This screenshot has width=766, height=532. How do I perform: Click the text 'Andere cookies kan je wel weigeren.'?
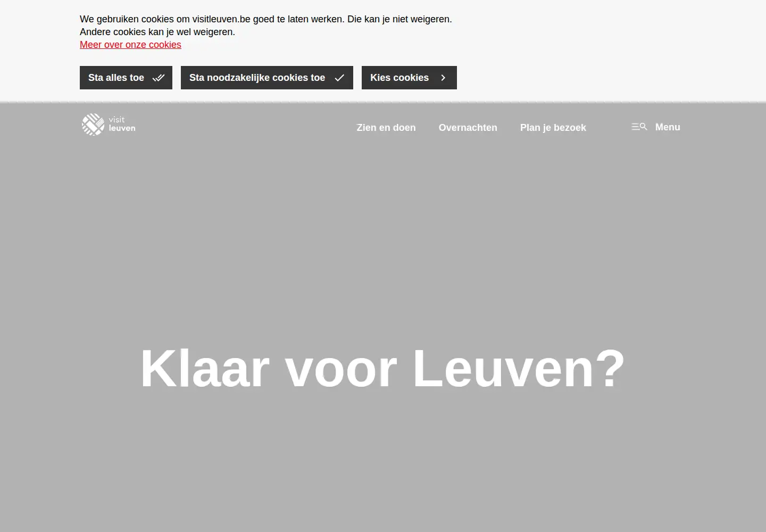pos(157,32)
